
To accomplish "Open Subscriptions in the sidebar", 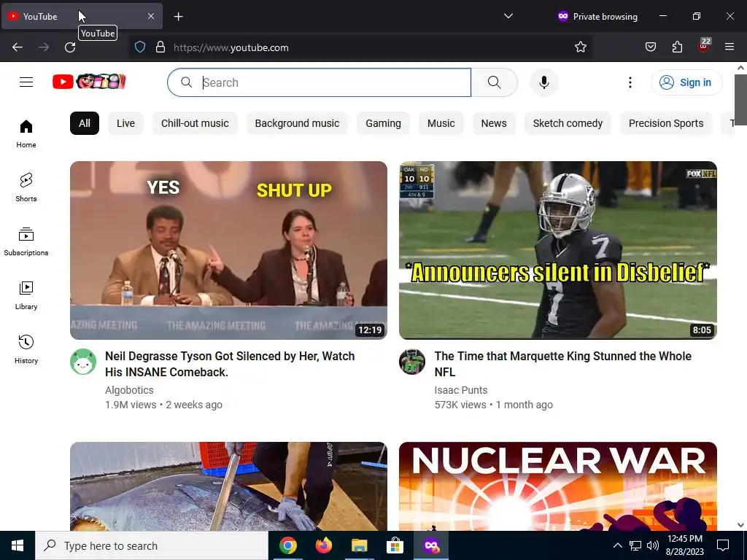I will pyautogui.click(x=26, y=241).
